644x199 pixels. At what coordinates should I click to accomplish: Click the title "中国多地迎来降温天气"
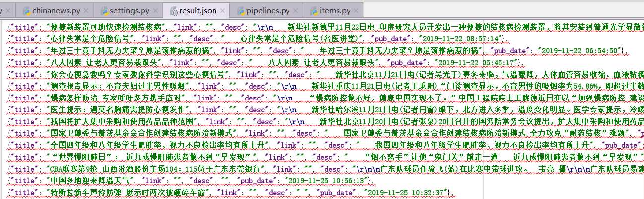pos(89,181)
